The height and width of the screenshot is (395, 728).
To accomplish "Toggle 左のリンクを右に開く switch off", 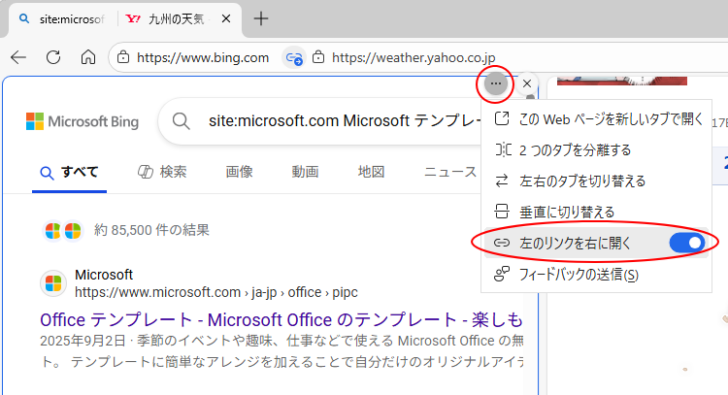I will (687, 243).
